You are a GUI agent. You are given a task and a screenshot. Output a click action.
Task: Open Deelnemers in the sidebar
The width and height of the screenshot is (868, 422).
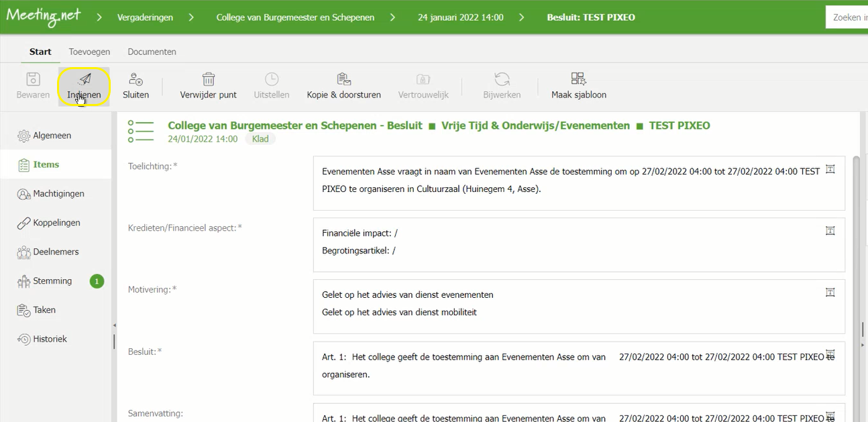click(x=56, y=252)
